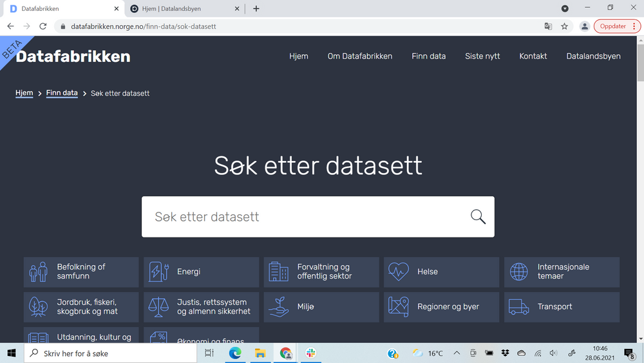Viewport: 644px width, 363px height.
Task: Click the plant-in-hand icon for Miljø
Action: (x=279, y=307)
